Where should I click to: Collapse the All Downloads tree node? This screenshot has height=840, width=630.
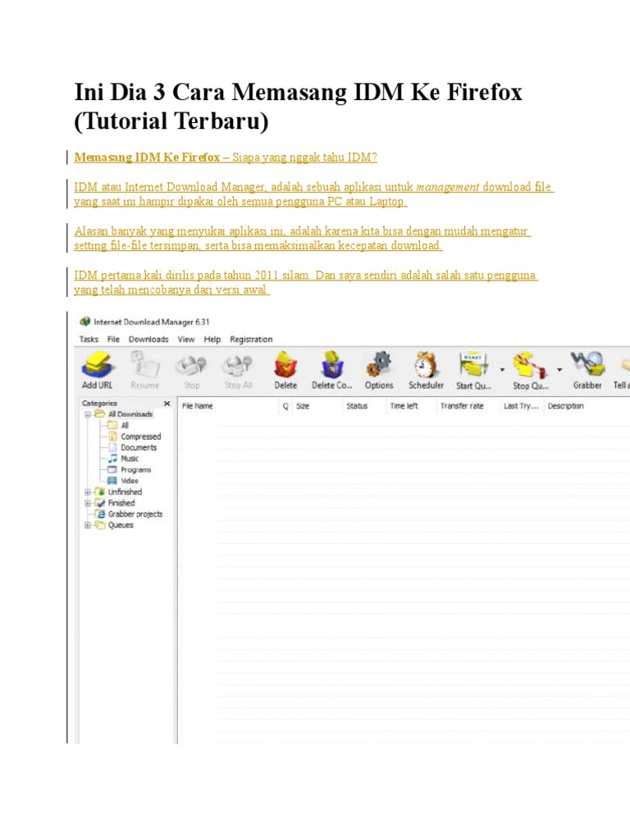point(87,414)
